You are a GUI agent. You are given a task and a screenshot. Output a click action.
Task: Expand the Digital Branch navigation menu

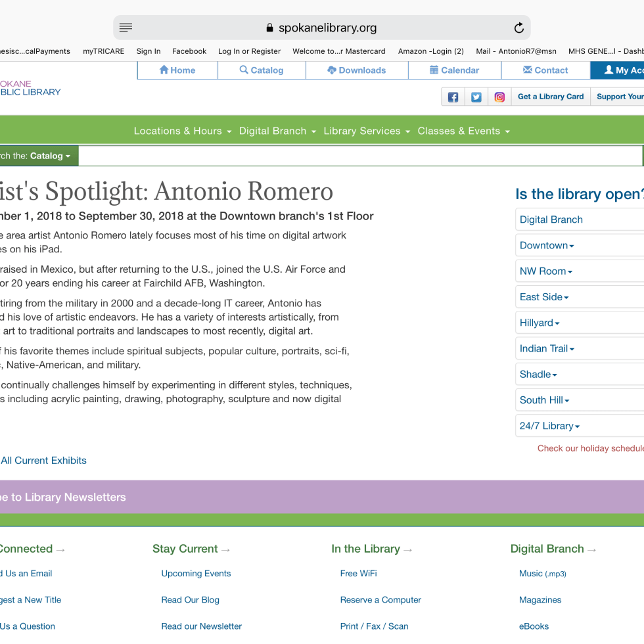pyautogui.click(x=277, y=131)
